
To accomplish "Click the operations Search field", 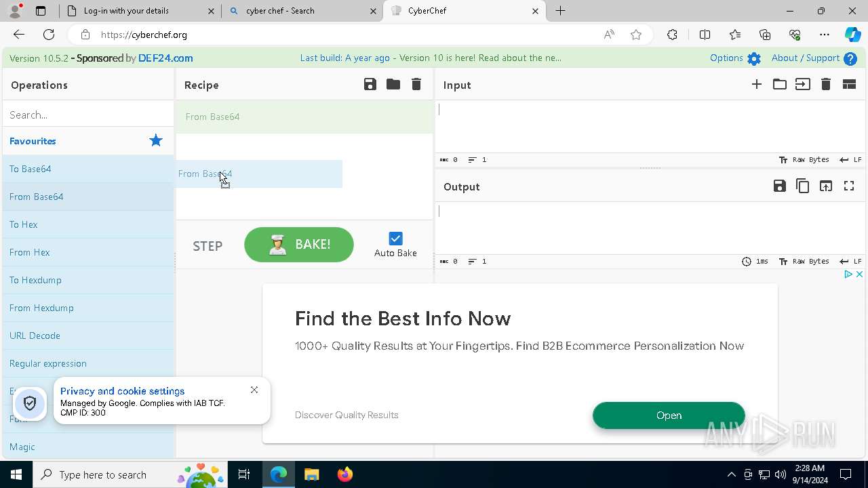I will point(88,115).
